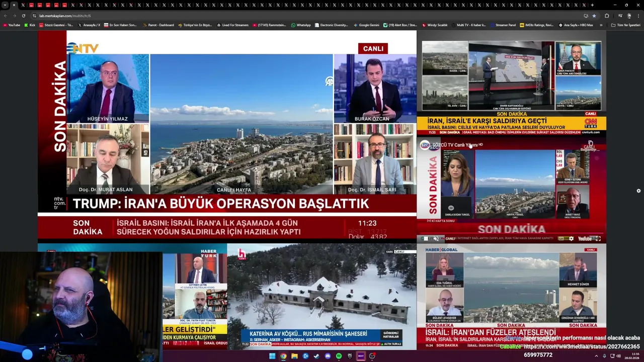644x362 pixels.
Task: Open the IMDb: Ratings bookmark
Action: tap(536, 25)
